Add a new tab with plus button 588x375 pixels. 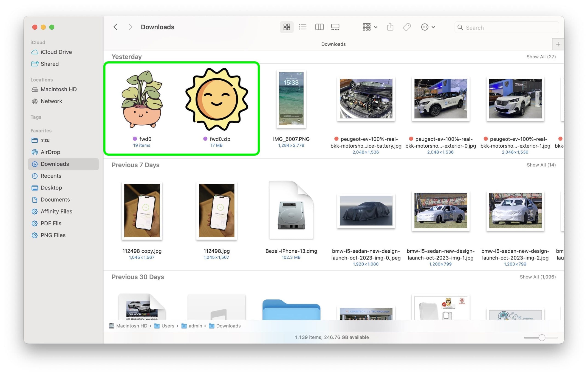tap(558, 44)
